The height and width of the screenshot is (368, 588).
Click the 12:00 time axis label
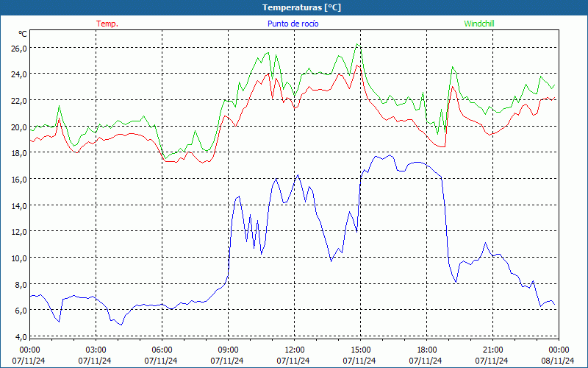[x=295, y=350]
